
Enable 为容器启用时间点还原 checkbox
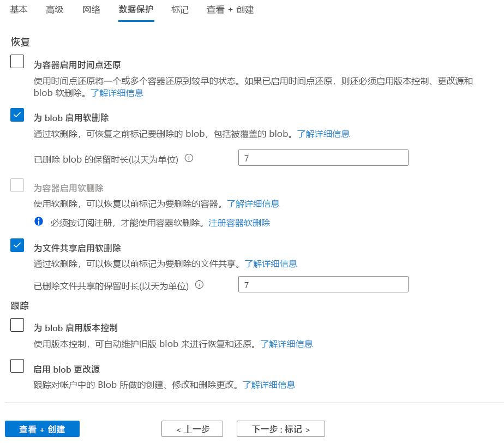[17, 62]
